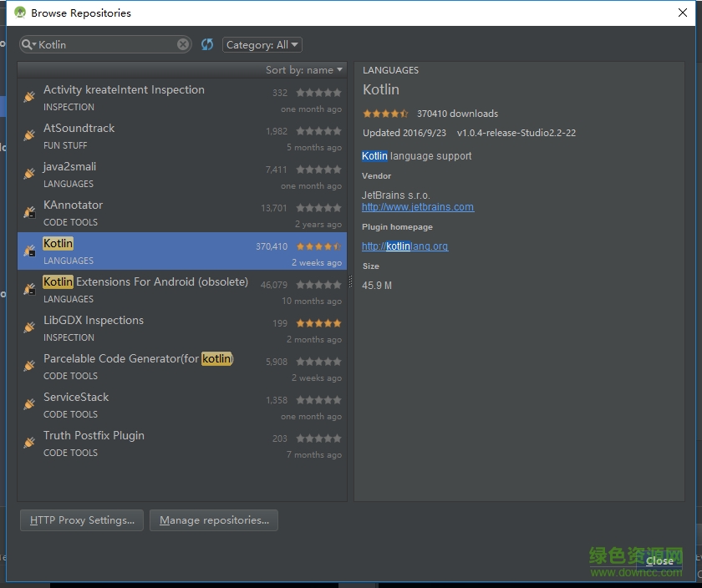
Task: Clear the Kotlin search text
Action: 183,45
